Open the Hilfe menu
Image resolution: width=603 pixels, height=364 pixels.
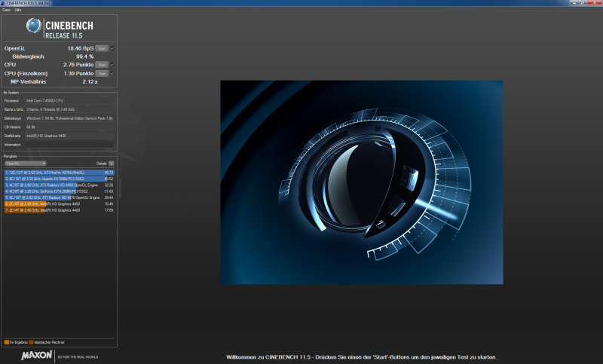(x=18, y=10)
